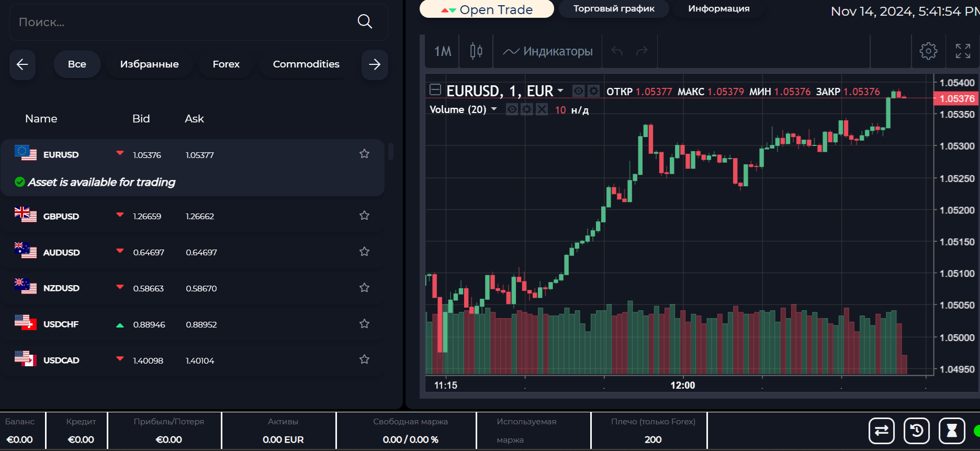Viewport: 980px width, 451px height.
Task: Open the Информация tab
Action: [718, 8]
